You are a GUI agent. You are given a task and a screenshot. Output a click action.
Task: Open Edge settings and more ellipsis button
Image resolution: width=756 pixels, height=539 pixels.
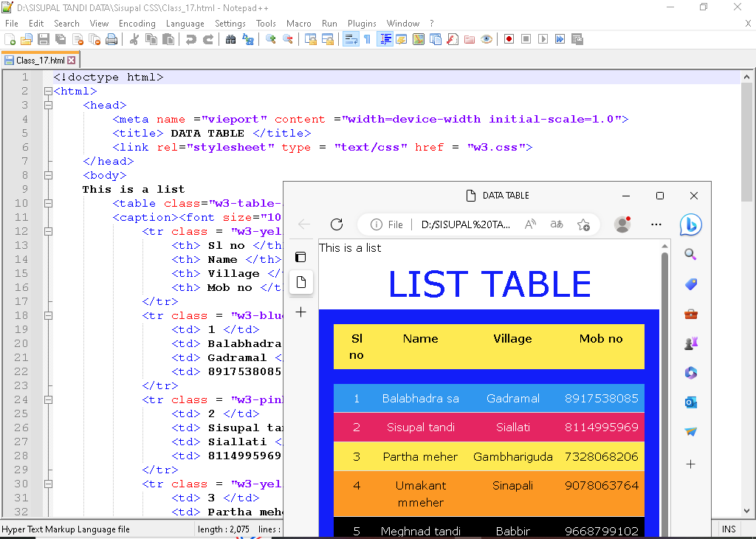tap(656, 224)
